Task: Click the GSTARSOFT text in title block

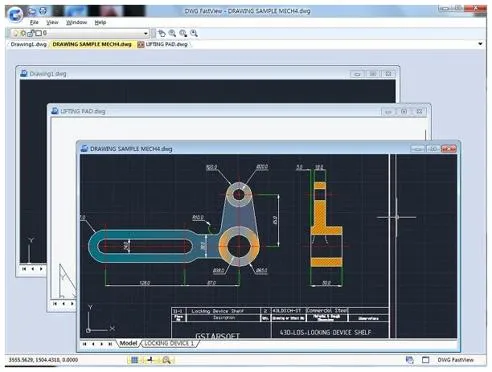Action: (217, 336)
